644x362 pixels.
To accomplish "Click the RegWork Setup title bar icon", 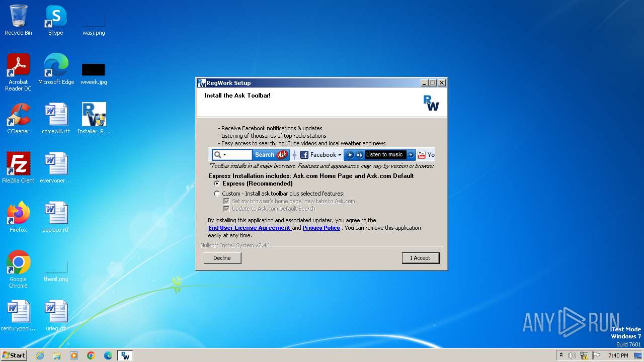I will click(x=201, y=83).
